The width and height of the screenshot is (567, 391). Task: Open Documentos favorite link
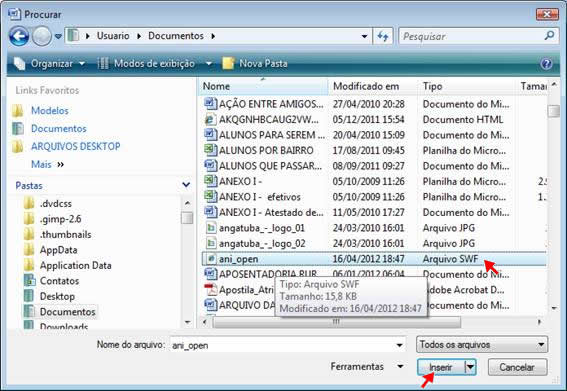pyautogui.click(x=59, y=128)
